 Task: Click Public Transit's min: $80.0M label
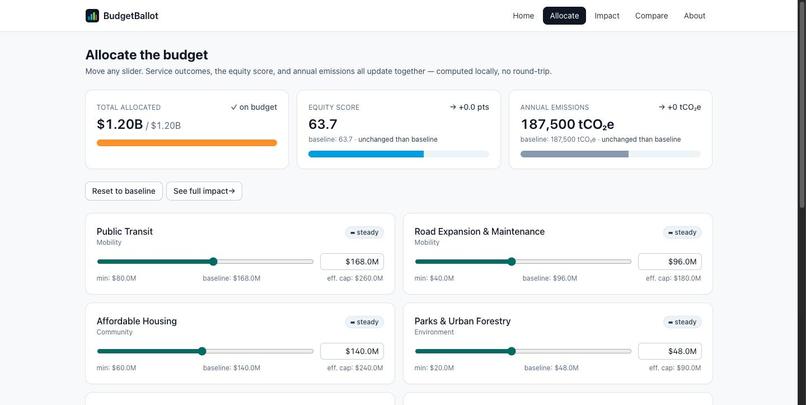coord(116,279)
